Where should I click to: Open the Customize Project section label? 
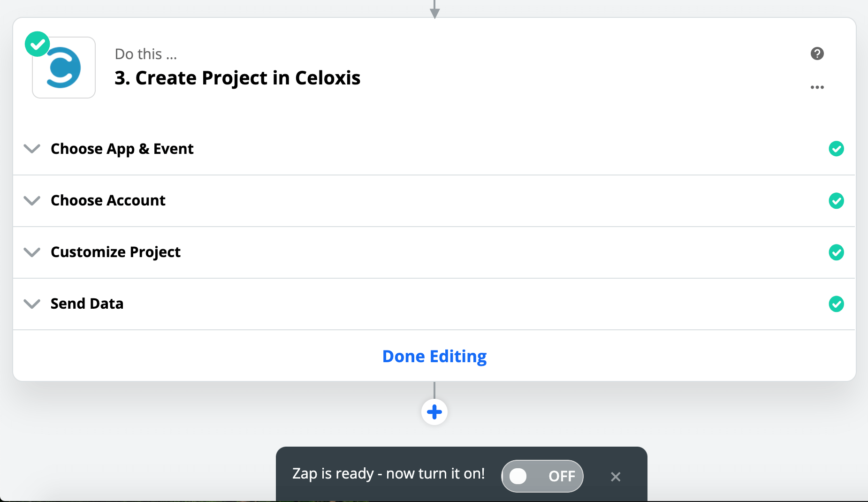(x=115, y=252)
